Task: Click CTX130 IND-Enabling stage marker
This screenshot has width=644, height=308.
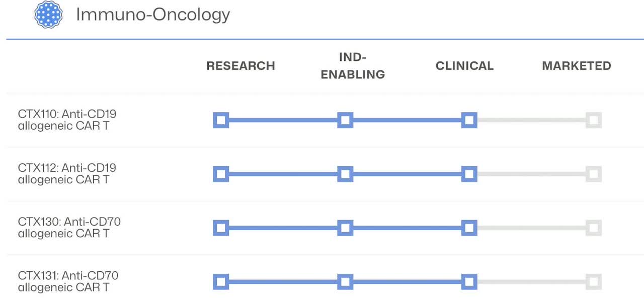Action: pyautogui.click(x=345, y=228)
